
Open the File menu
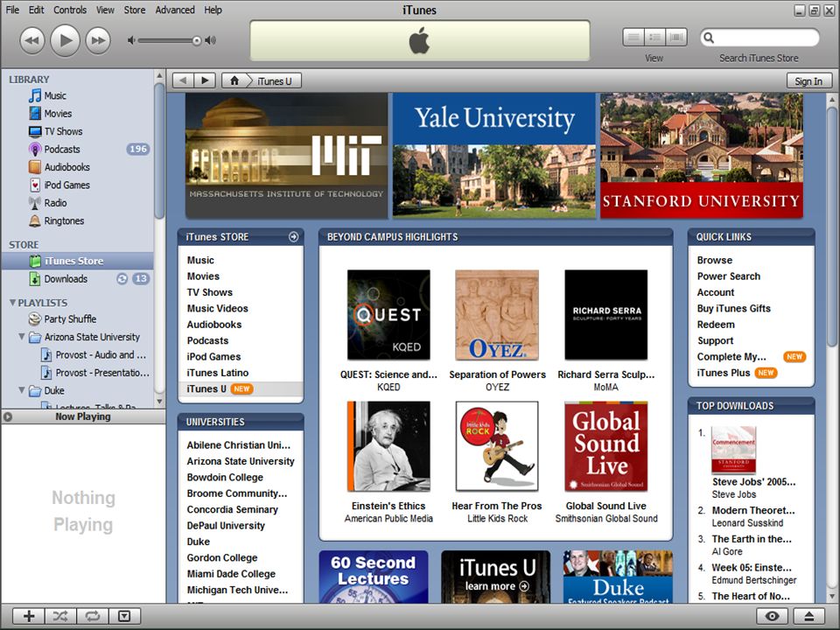pyautogui.click(x=12, y=10)
